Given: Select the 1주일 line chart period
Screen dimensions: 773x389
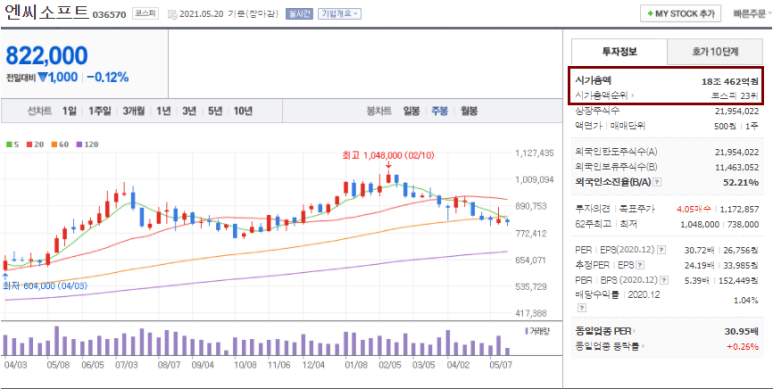Looking at the screenshot, I should click(x=100, y=111).
